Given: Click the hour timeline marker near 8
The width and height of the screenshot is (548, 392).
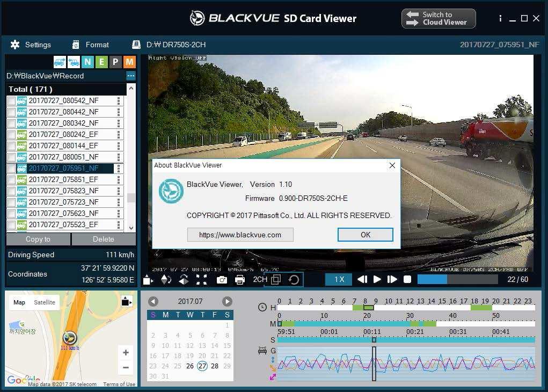Looking at the screenshot, I should click(x=368, y=308).
